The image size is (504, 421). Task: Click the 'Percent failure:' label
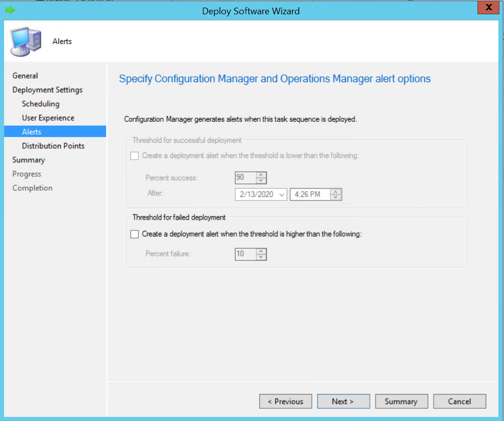[168, 254]
